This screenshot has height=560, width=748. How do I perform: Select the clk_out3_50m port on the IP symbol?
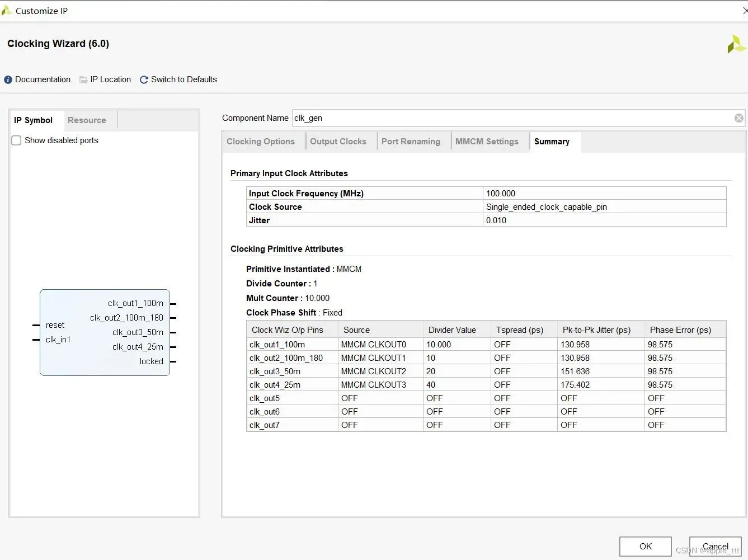coord(138,332)
